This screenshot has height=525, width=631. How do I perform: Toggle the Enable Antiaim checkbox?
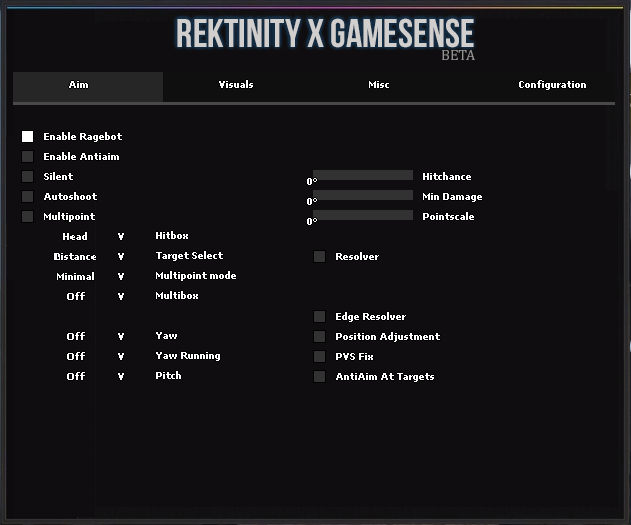[x=28, y=157]
